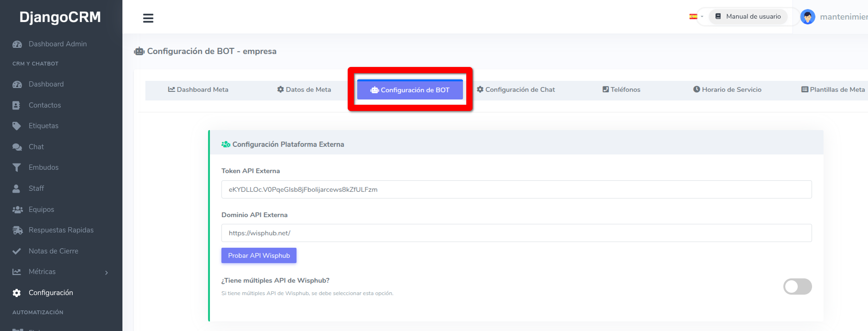Open the mantenimiento user menu
This screenshot has width=868, height=331.
tap(844, 17)
